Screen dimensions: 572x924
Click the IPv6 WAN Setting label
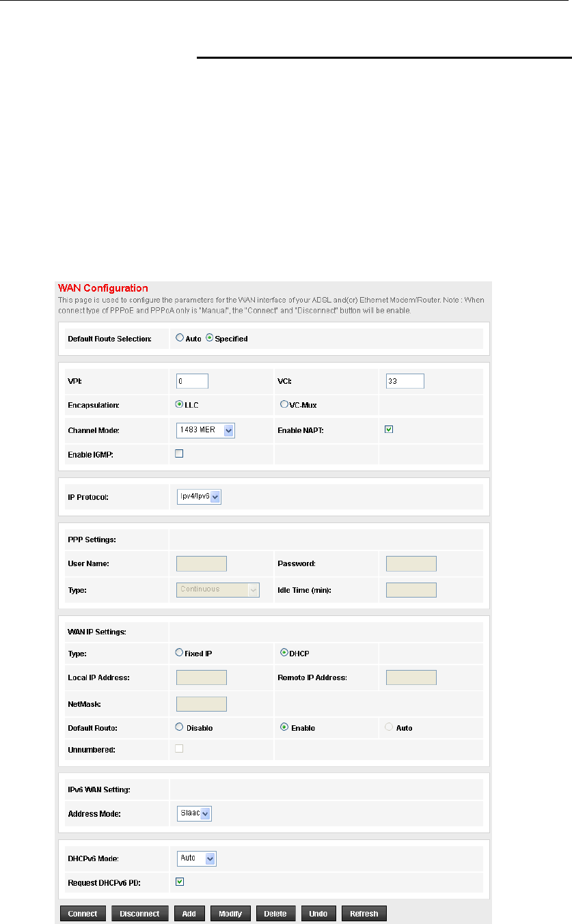(x=99, y=789)
